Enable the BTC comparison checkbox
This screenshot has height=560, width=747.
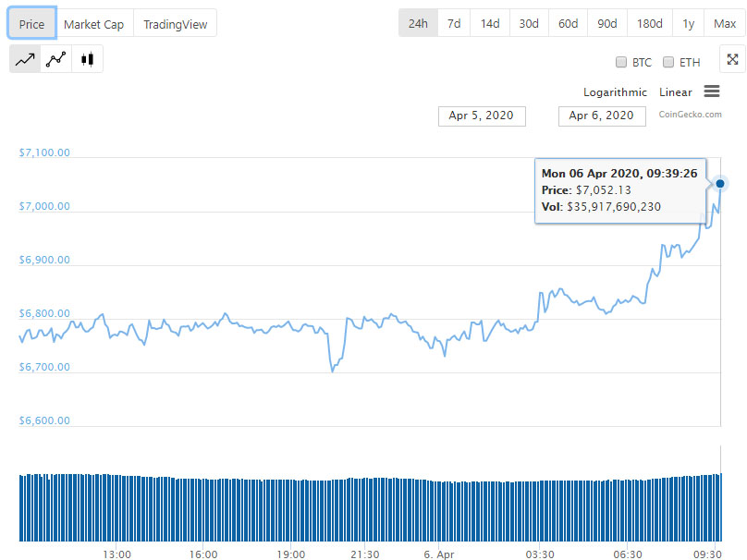621,63
